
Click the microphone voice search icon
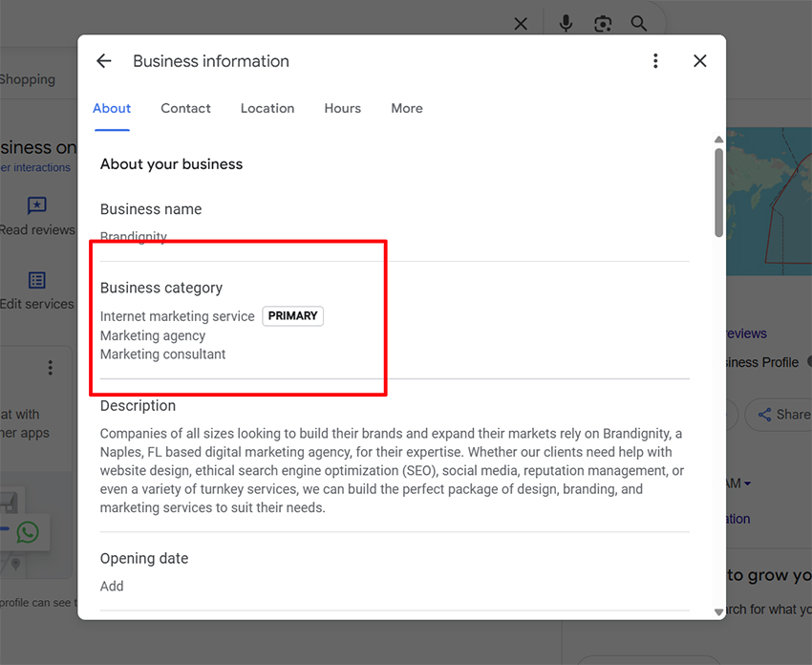tap(566, 24)
